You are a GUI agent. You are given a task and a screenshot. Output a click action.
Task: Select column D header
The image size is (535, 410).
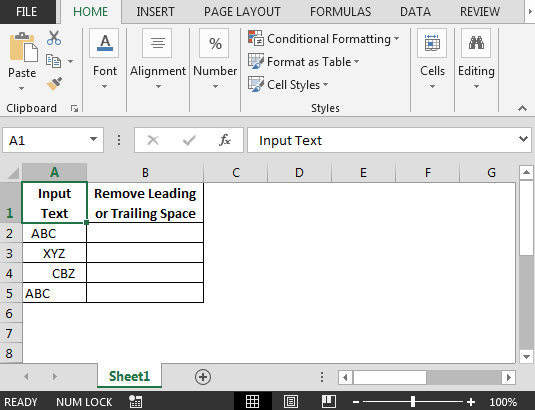coord(299,173)
